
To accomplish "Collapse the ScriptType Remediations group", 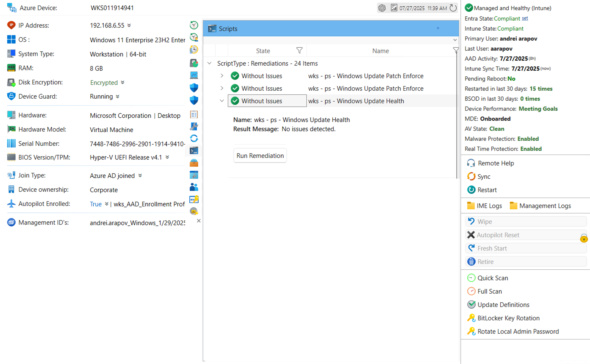I will [209, 63].
